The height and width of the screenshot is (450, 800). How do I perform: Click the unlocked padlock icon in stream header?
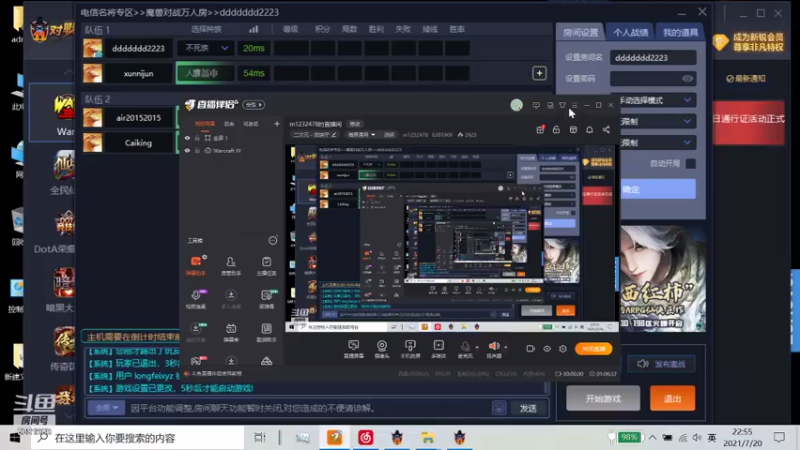point(556,130)
